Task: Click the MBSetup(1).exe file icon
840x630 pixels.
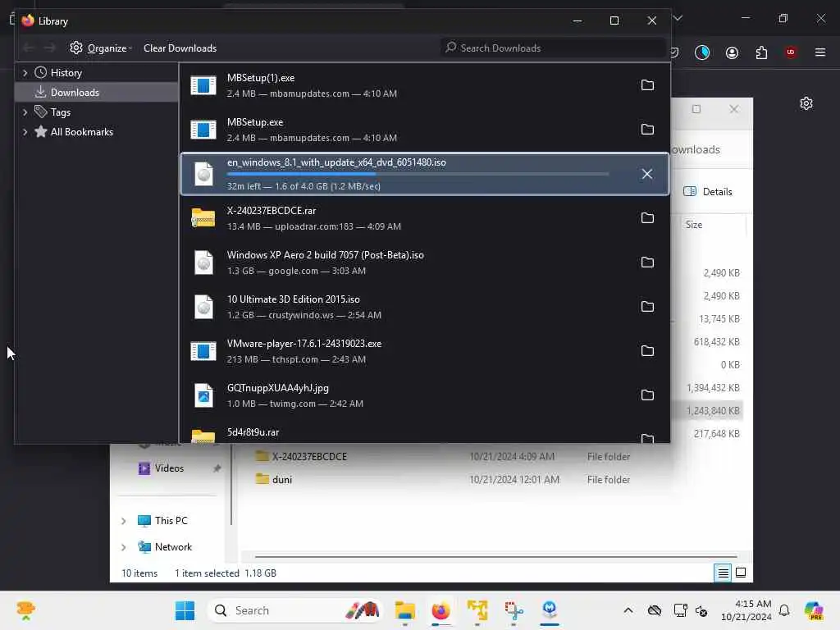Action: (x=203, y=85)
